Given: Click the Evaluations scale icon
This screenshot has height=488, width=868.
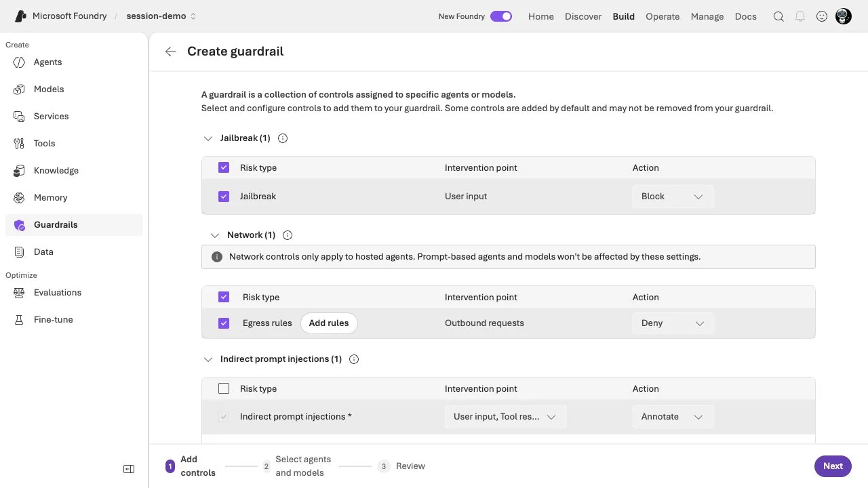Looking at the screenshot, I should pyautogui.click(x=20, y=293).
